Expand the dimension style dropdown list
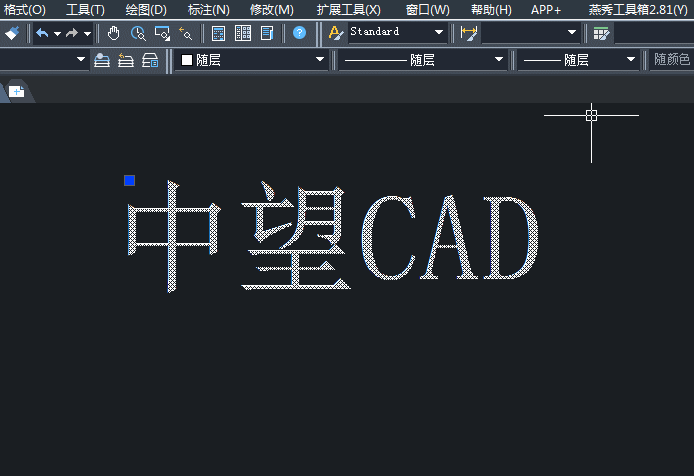 (572, 33)
